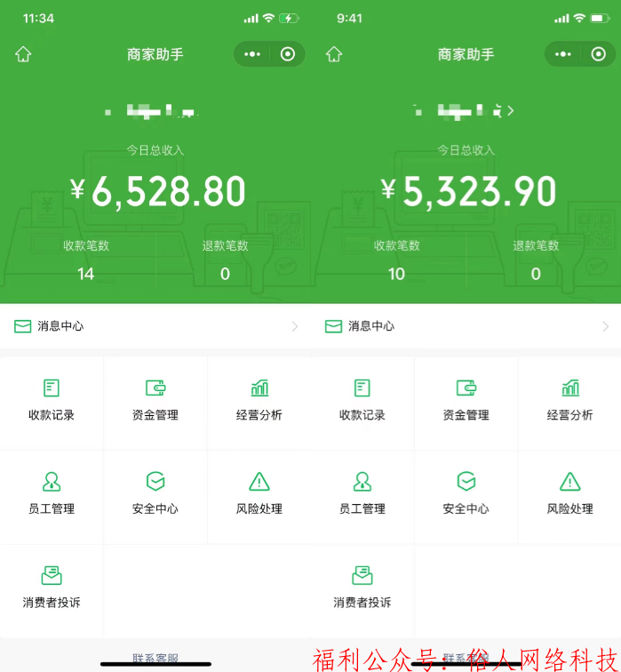Tap 退款笔数 count on the right screen
Image resolution: width=621 pixels, height=672 pixels.
[536, 274]
